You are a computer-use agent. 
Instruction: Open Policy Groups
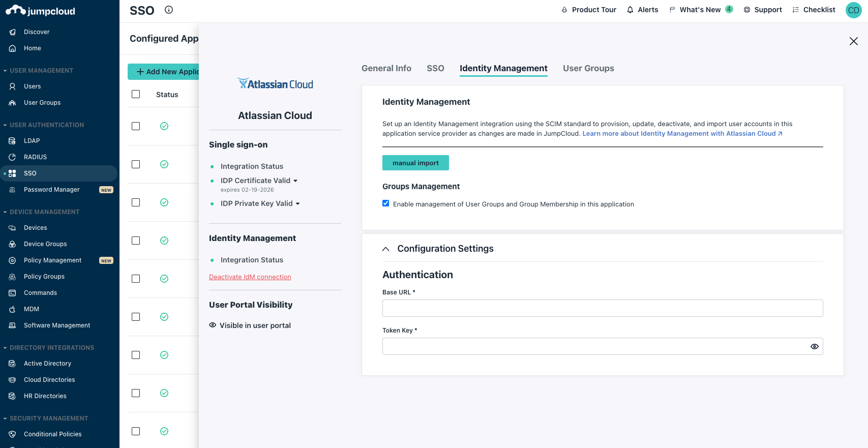(x=44, y=277)
